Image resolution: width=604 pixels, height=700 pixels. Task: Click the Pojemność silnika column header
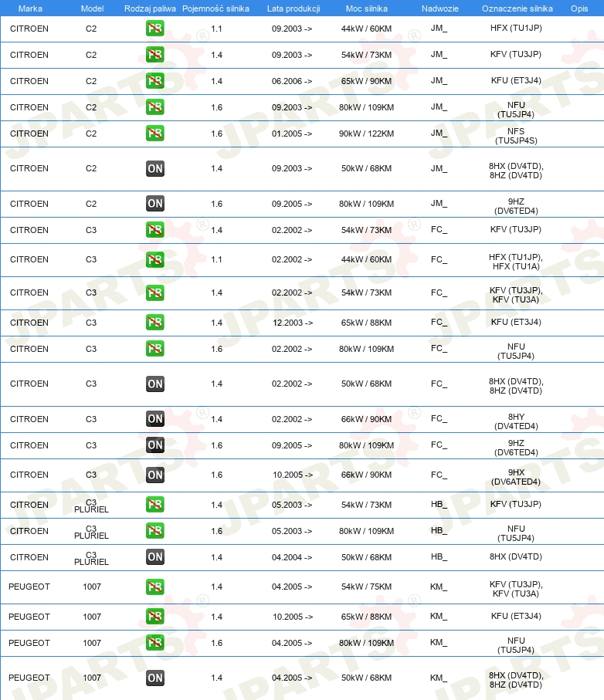(x=215, y=8)
